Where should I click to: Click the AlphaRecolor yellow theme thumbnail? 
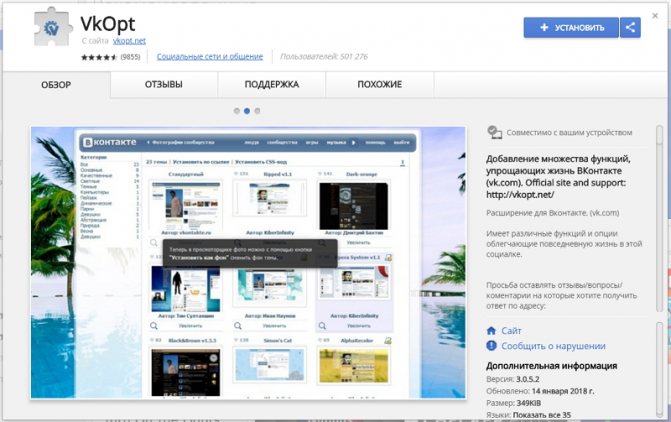354,366
